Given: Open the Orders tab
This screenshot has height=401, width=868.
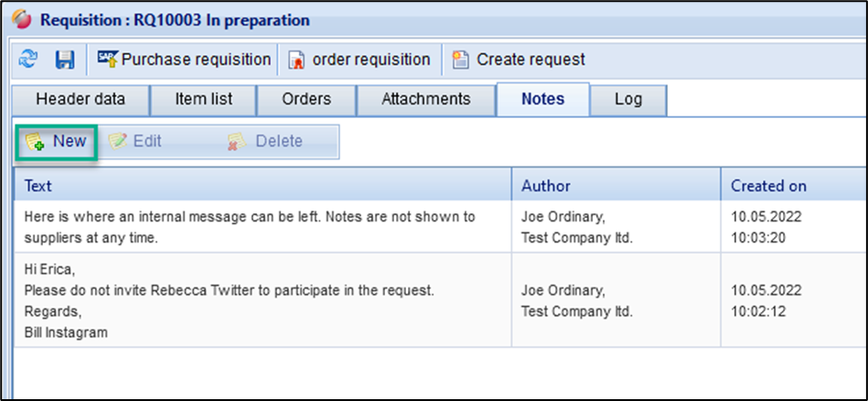Looking at the screenshot, I should coord(305,99).
